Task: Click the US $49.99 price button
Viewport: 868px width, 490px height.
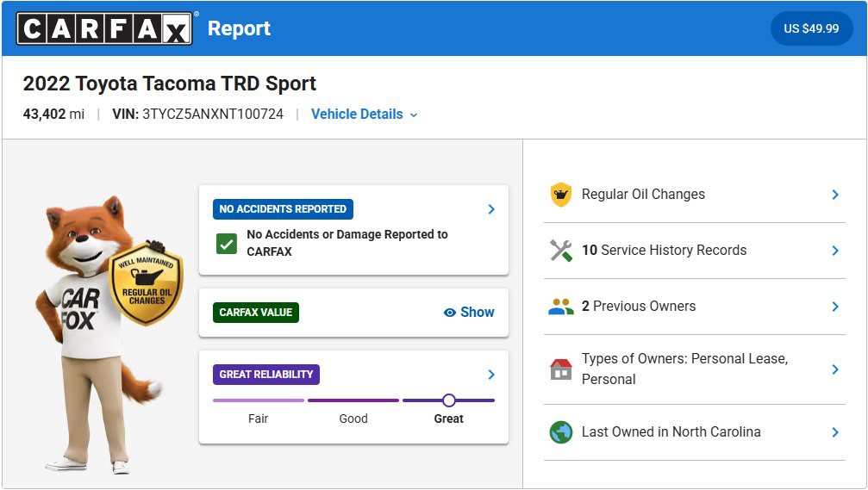Action: [811, 28]
